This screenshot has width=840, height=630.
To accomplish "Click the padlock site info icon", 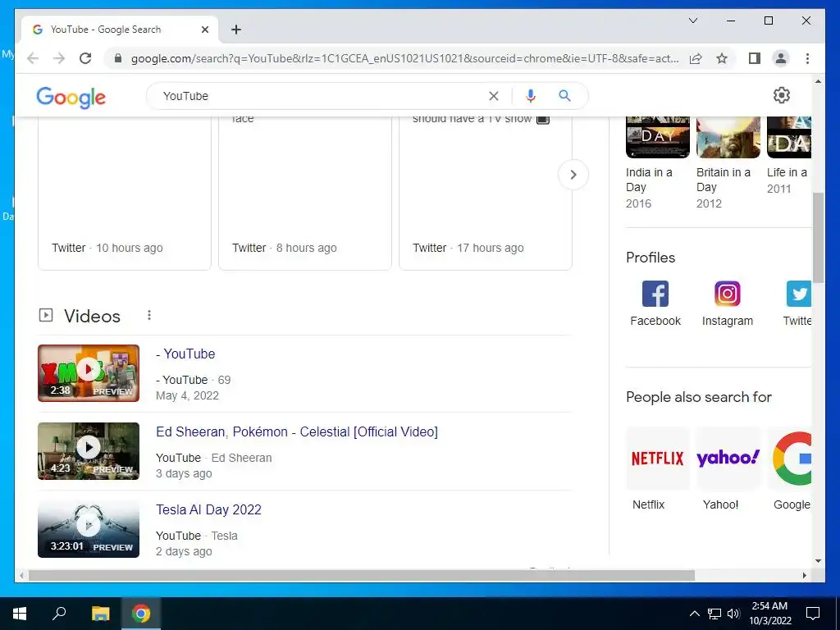I will point(118,58).
